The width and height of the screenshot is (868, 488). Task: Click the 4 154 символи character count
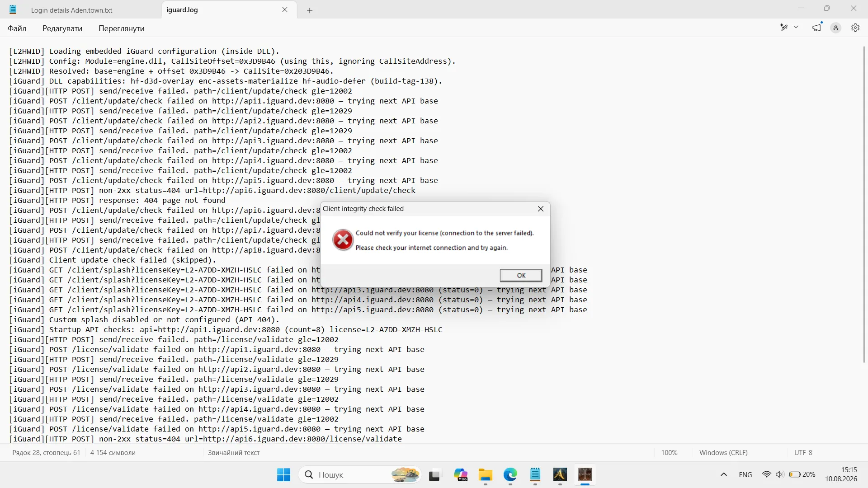point(113,453)
